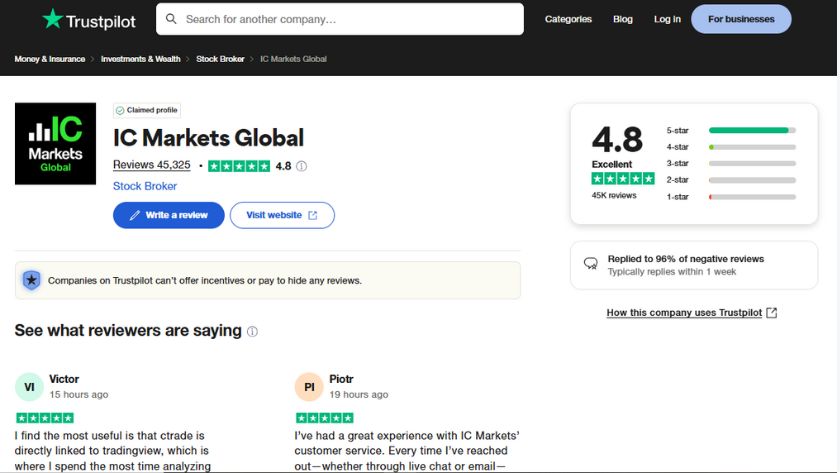Click Piotr's 19 hours ago timestamp
Image resolution: width=840 pixels, height=473 pixels.
point(359,395)
